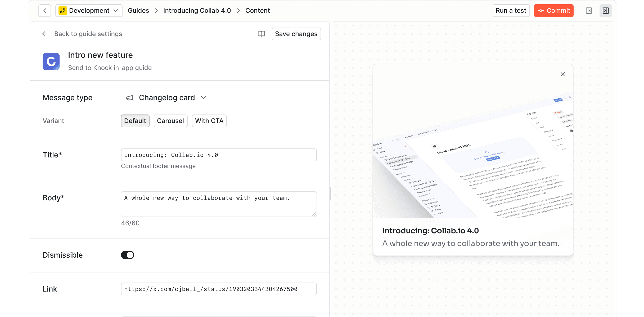Screen dimensions: 644x317
Task: Click the back chevron button in top bar
Action: (x=45, y=11)
